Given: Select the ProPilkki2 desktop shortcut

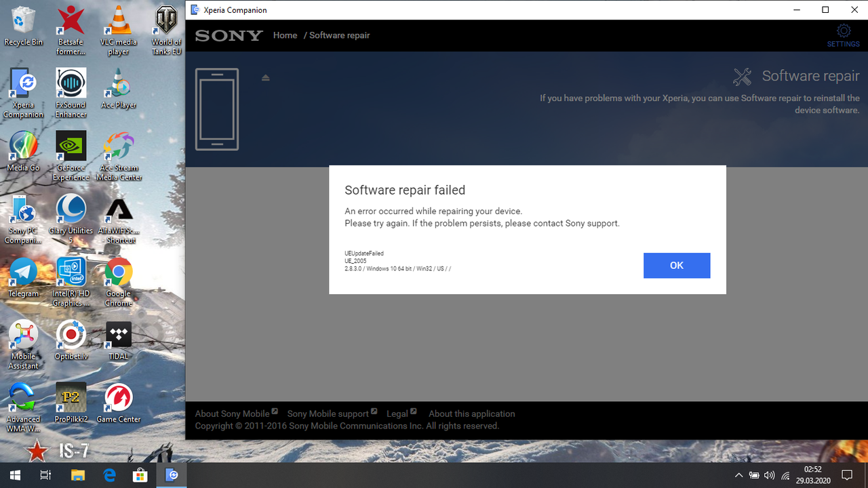Looking at the screenshot, I should [x=71, y=403].
